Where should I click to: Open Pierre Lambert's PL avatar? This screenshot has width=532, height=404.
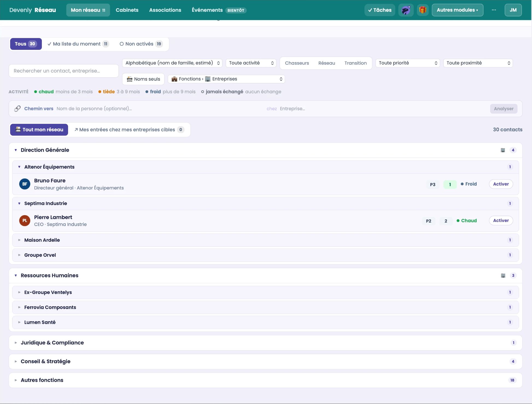click(25, 221)
